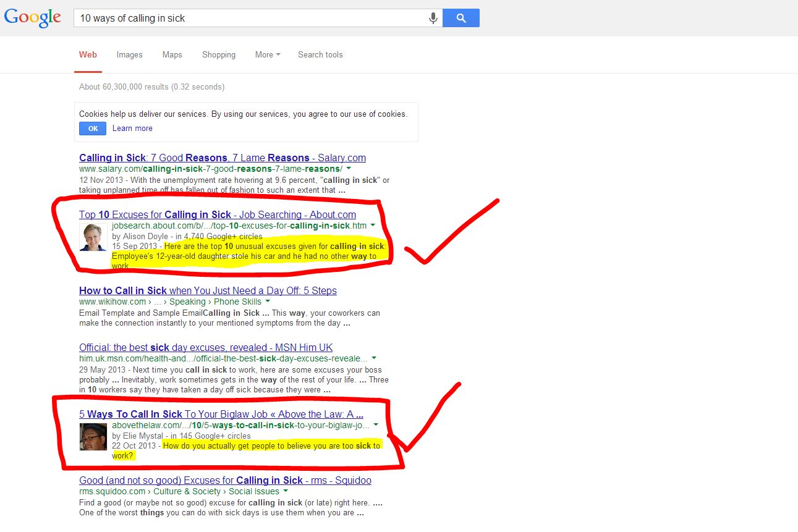Expand arrow next to abovethelaw.com URL
The width and height of the screenshot is (798, 532).
pos(376,425)
